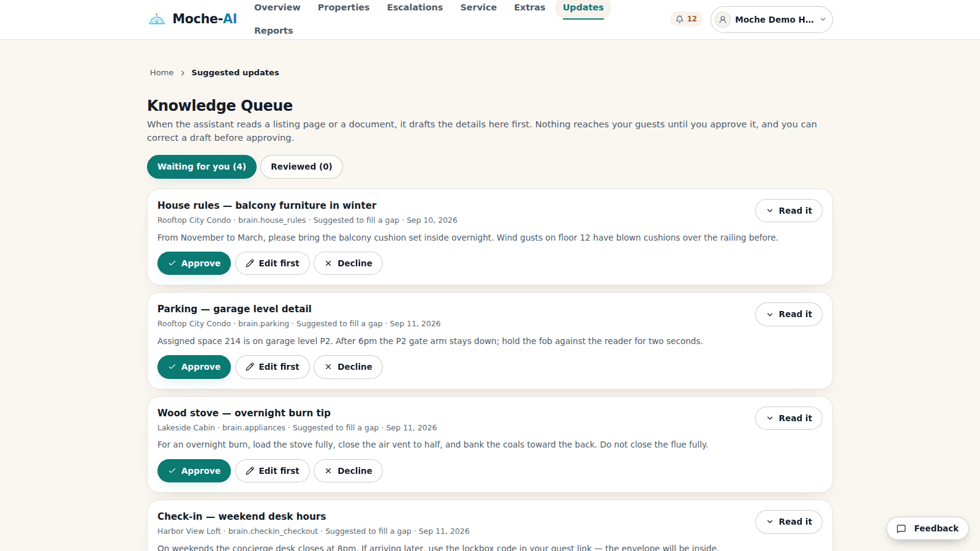This screenshot has height=551, width=980.
Task: Navigate to Extras
Action: point(529,7)
